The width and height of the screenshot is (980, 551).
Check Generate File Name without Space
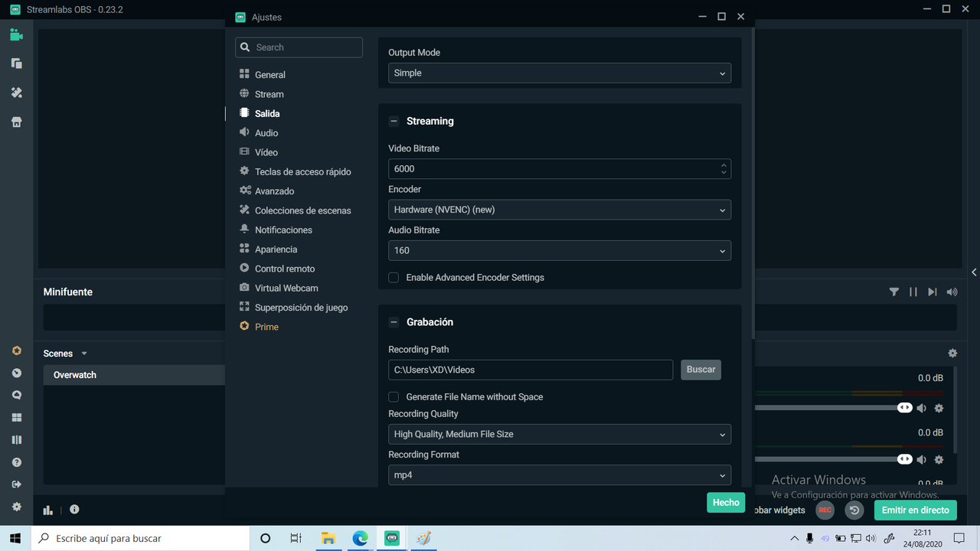pyautogui.click(x=394, y=396)
